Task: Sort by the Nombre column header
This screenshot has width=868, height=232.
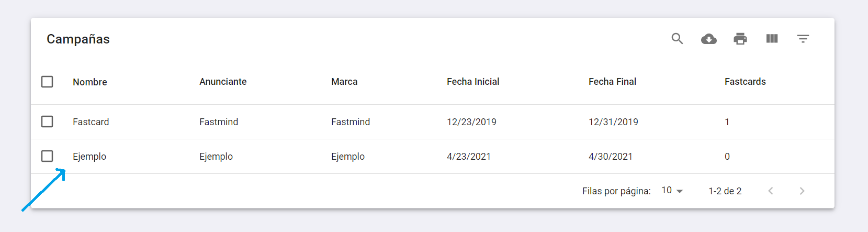Action: pyautogui.click(x=90, y=82)
